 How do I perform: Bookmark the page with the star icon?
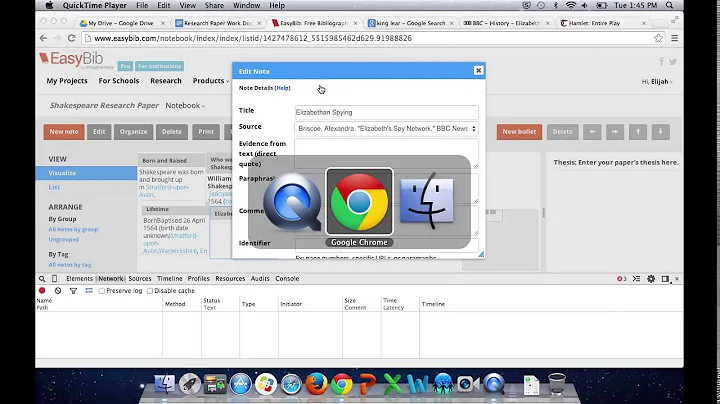click(658, 38)
